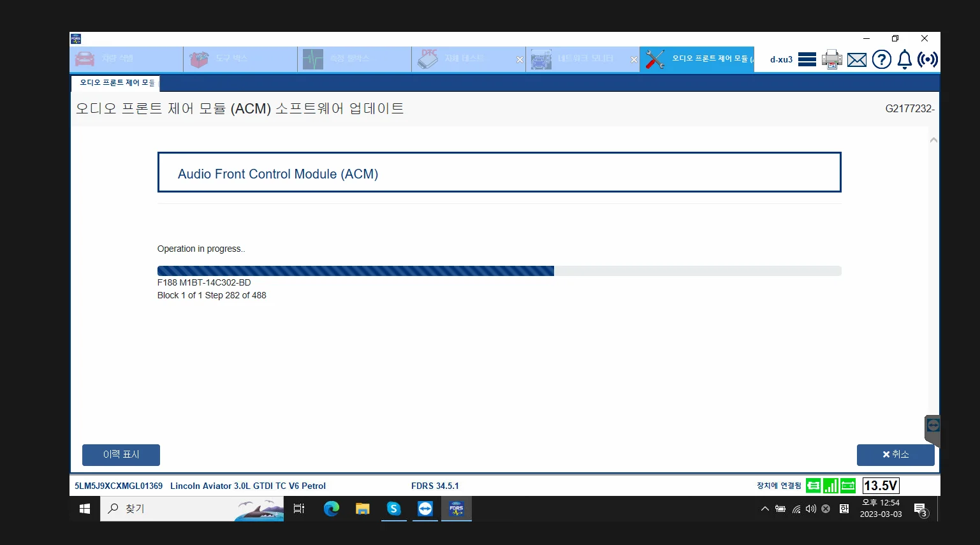The height and width of the screenshot is (545, 980).
Task: Click the 'd-xu3' user label
Action: click(x=781, y=59)
